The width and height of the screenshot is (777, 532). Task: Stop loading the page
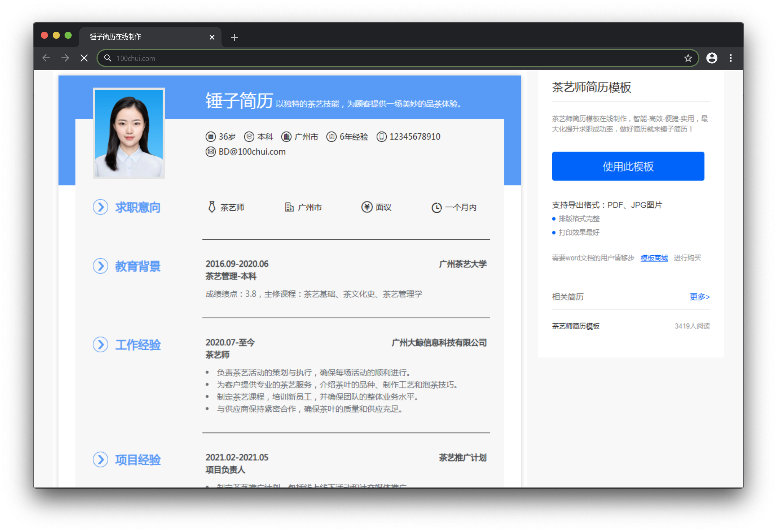[x=84, y=58]
